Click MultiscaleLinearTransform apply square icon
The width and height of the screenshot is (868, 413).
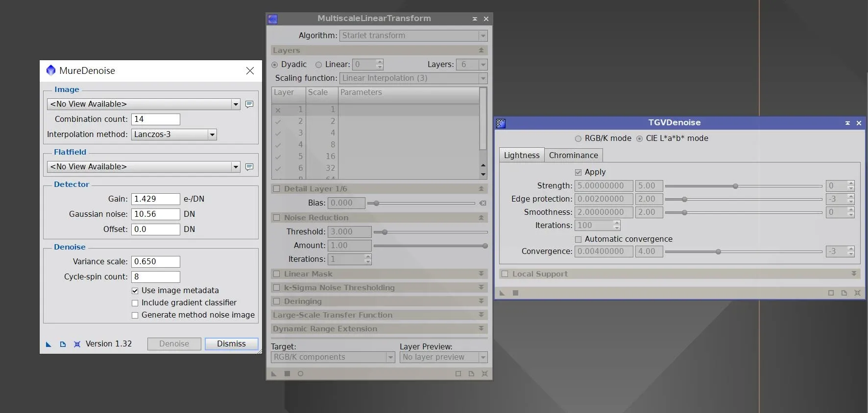pyautogui.click(x=287, y=374)
